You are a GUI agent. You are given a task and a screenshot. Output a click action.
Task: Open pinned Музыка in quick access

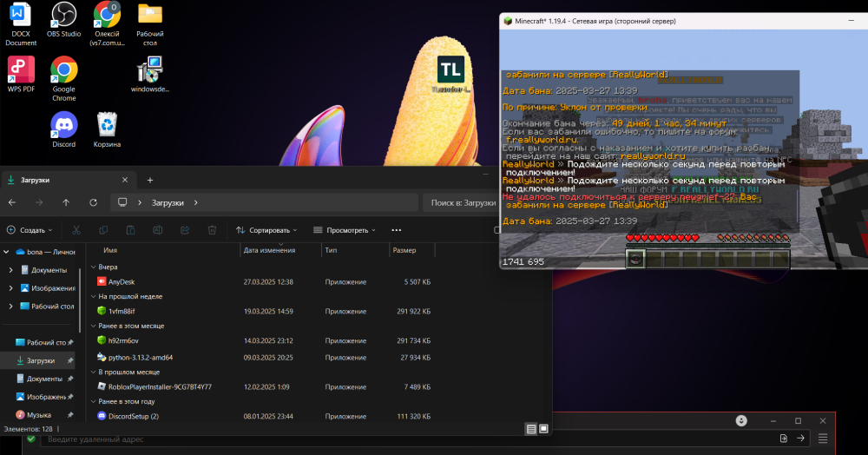[x=43, y=414]
